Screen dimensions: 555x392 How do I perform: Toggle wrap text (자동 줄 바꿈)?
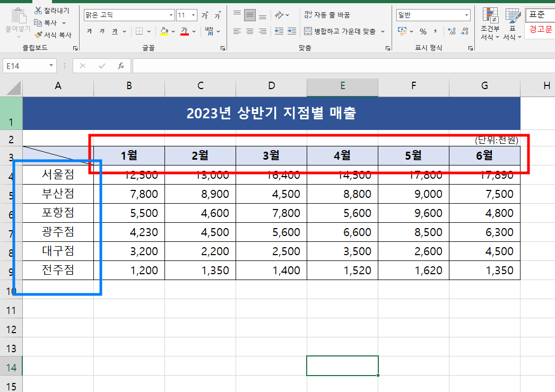(327, 15)
